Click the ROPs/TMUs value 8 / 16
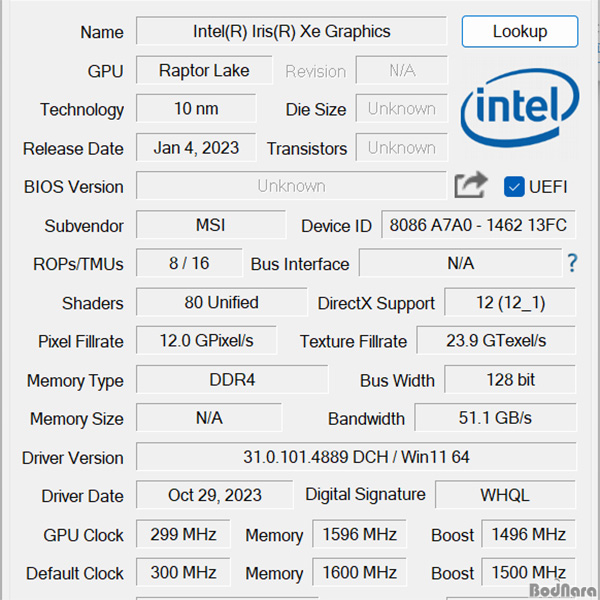 189,263
